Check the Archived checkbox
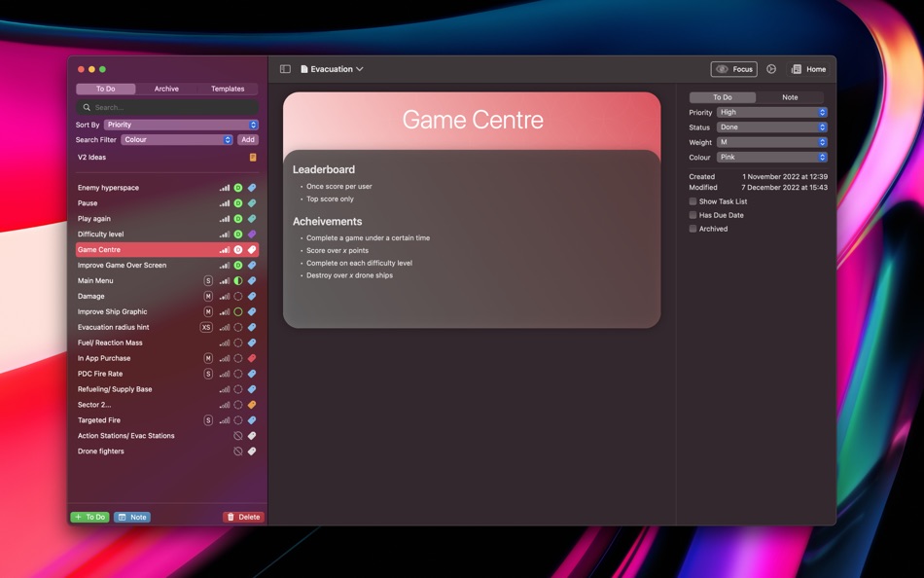 (693, 229)
